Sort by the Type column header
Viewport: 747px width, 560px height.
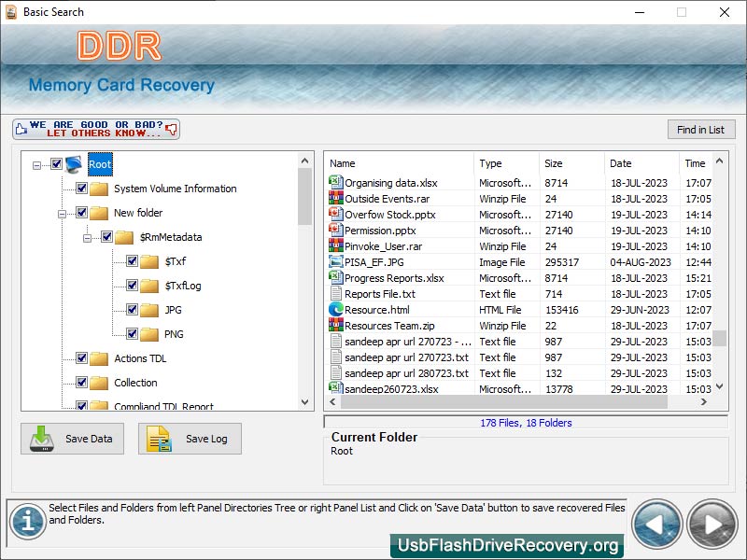[506, 163]
